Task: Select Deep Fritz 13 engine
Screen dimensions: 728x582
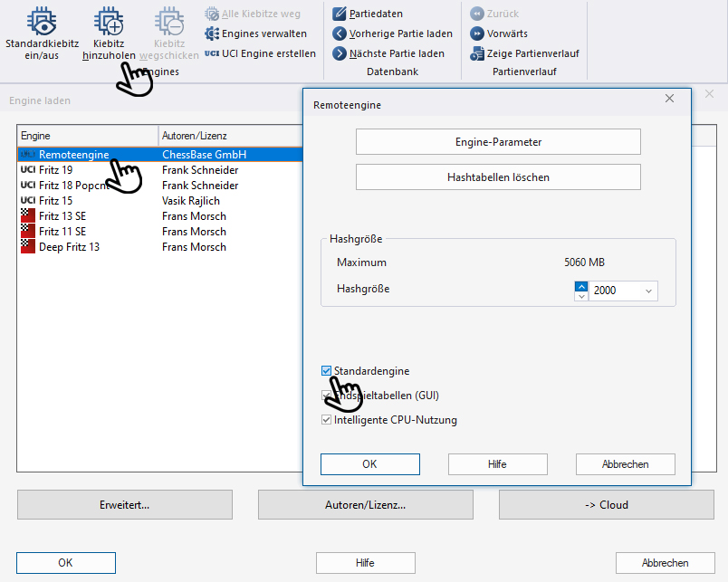Action: [x=69, y=247]
